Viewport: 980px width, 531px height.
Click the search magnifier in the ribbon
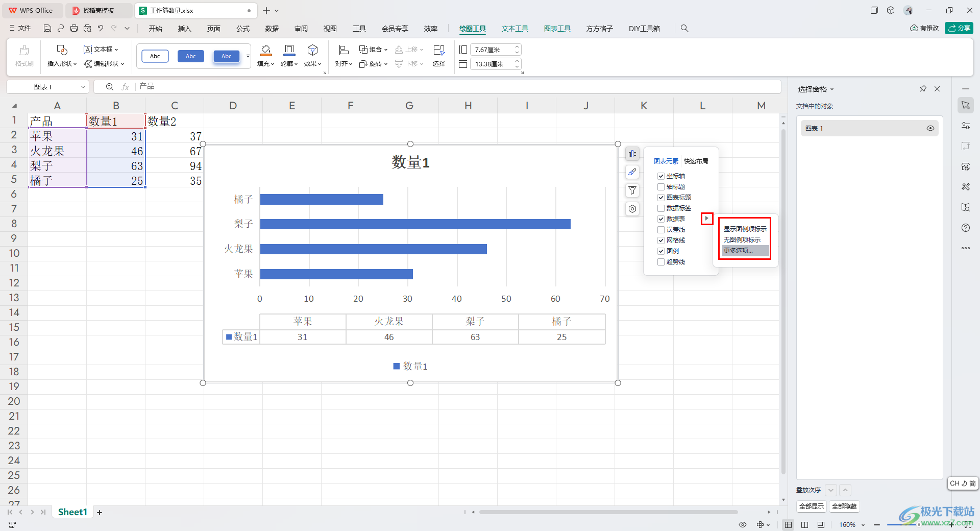pyautogui.click(x=684, y=29)
